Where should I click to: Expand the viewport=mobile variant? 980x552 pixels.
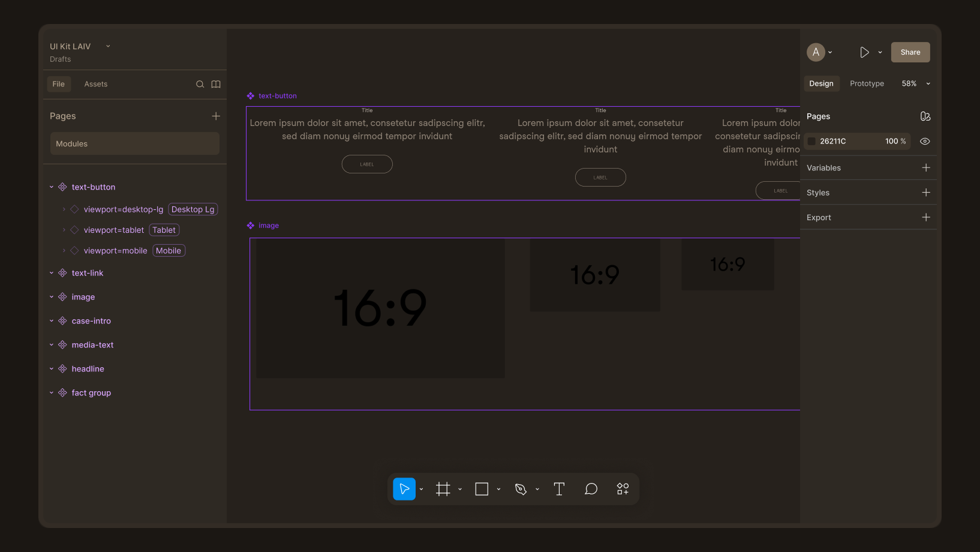click(64, 251)
